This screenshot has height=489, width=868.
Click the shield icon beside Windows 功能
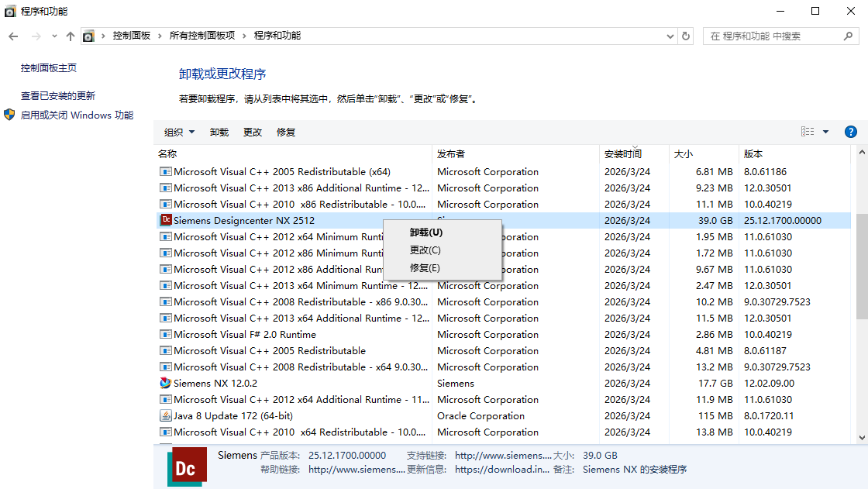pyautogui.click(x=9, y=115)
